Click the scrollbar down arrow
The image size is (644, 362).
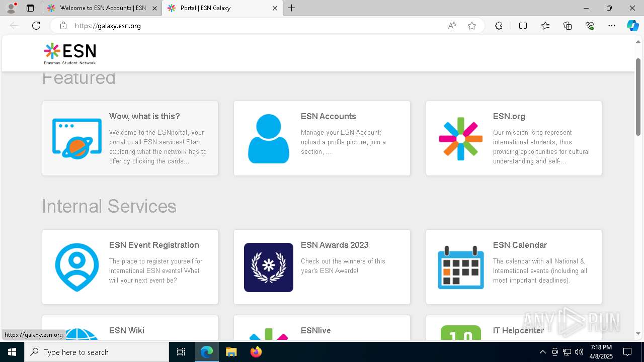[x=638, y=333]
